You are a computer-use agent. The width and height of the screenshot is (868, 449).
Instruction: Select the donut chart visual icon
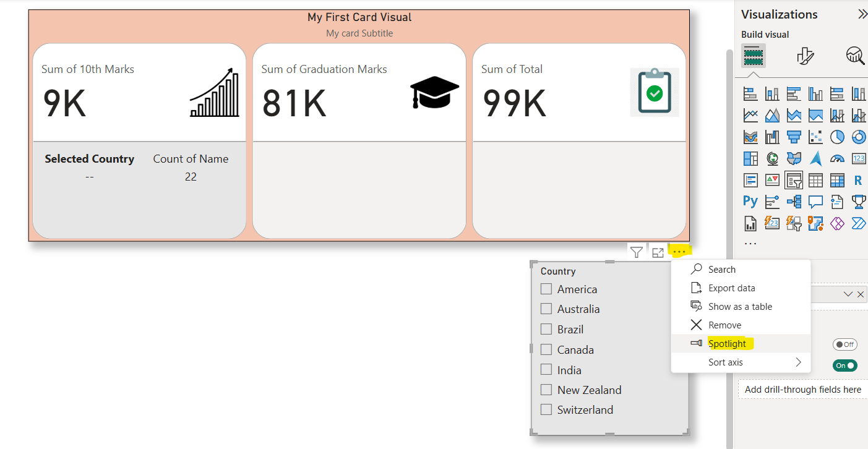(x=859, y=137)
